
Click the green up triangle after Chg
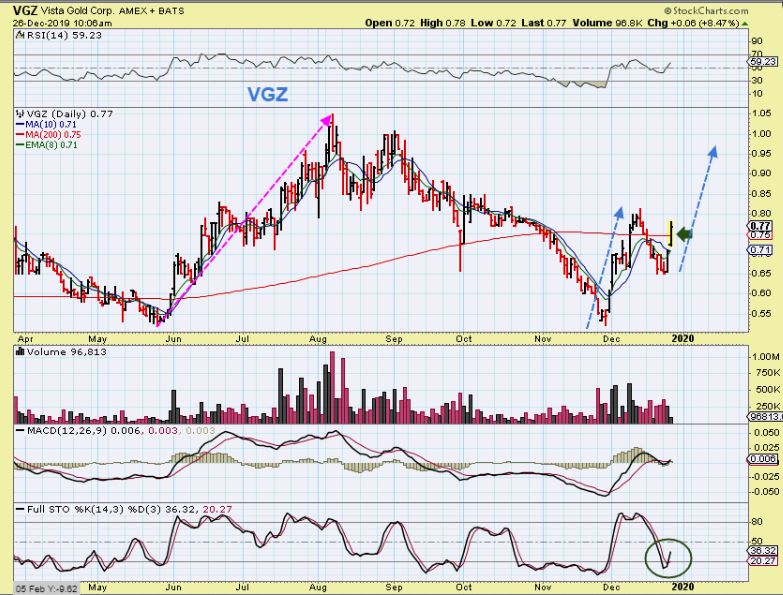[x=745, y=23]
